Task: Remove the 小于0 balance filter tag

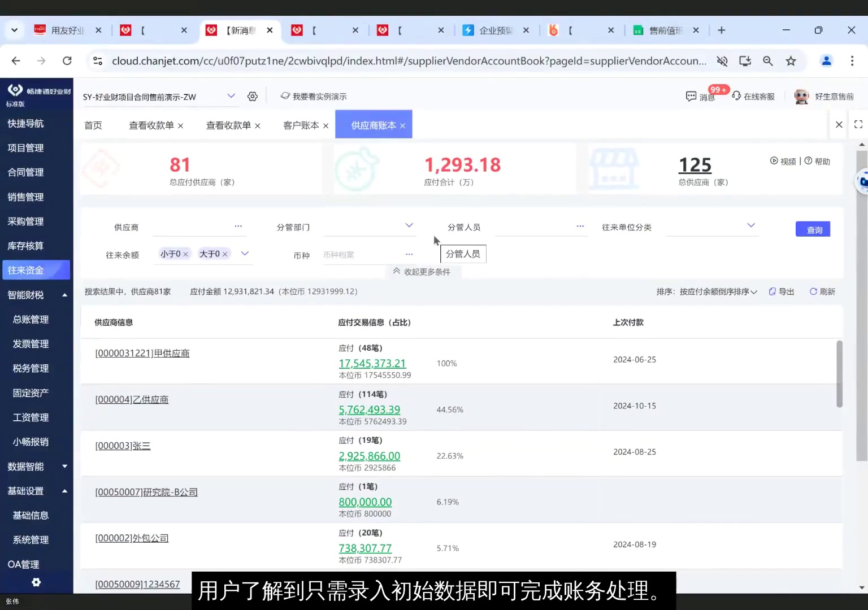Action: click(185, 254)
